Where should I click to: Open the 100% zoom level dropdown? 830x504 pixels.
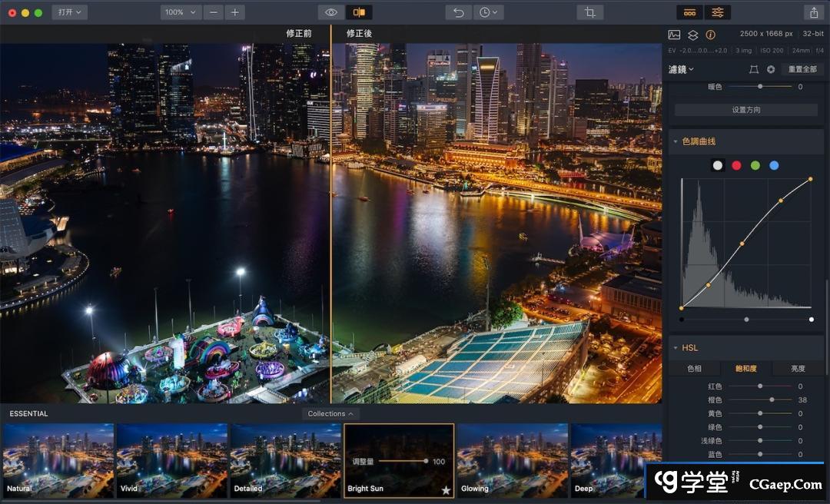pyautogui.click(x=181, y=12)
